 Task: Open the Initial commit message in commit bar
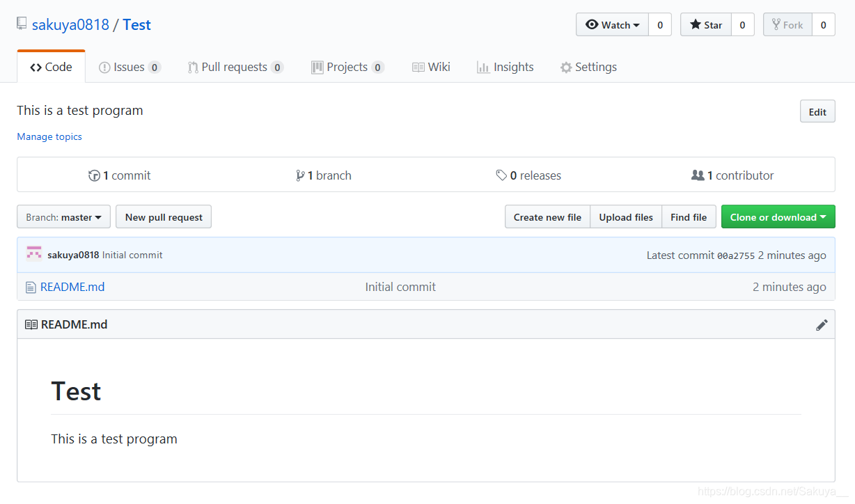point(132,255)
